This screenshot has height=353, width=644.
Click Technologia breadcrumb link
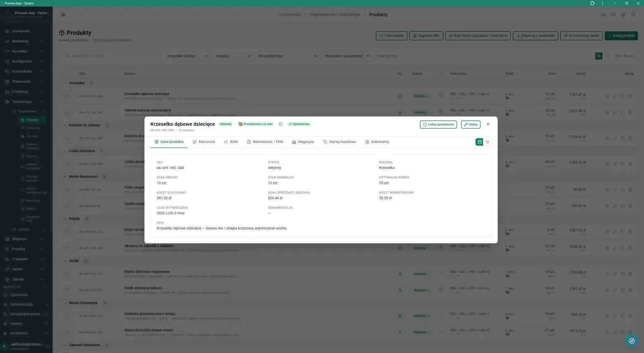coord(290,14)
